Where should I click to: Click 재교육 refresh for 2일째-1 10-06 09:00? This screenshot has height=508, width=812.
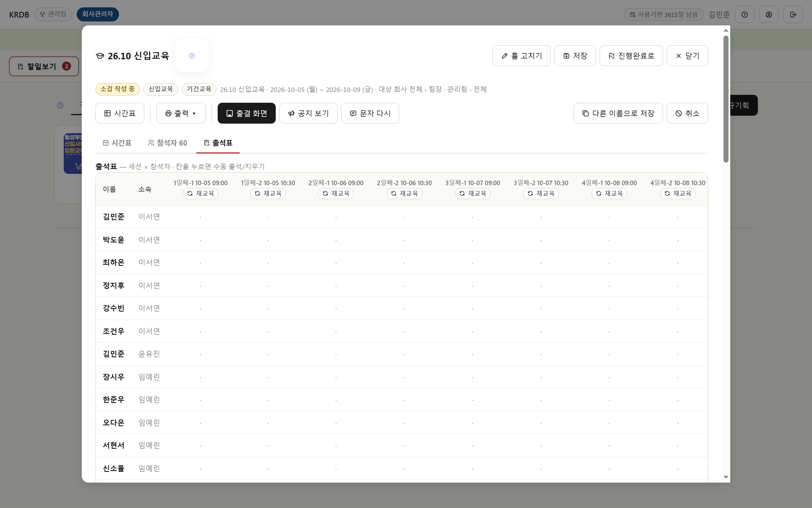point(336,194)
